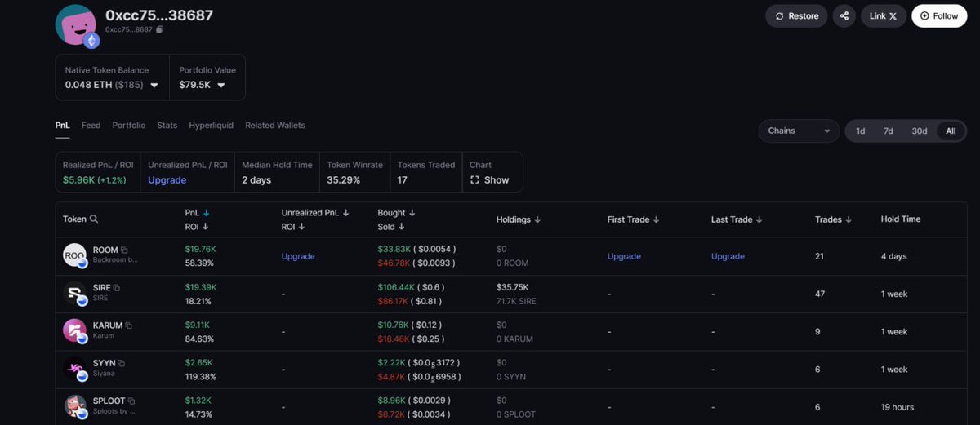Screen dimensions: 980x425
Task: Copy the SPLOOT token address
Action: click(131, 401)
